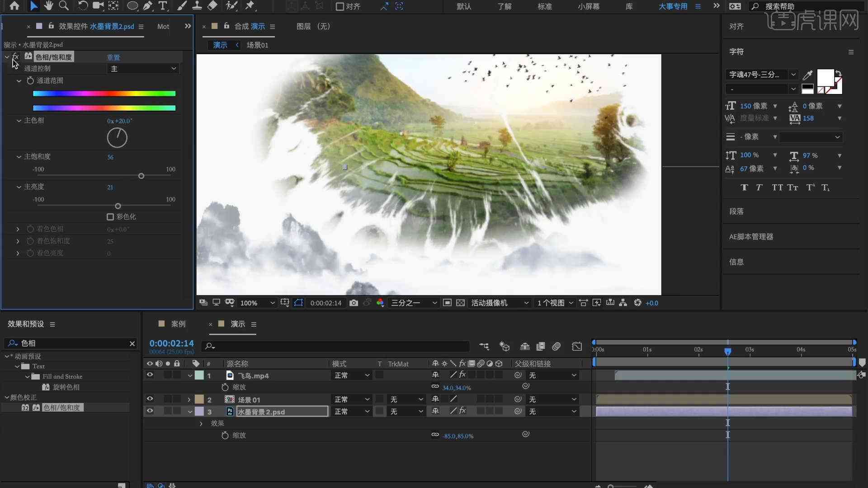Hide the 场景 01 layer

(x=150, y=399)
